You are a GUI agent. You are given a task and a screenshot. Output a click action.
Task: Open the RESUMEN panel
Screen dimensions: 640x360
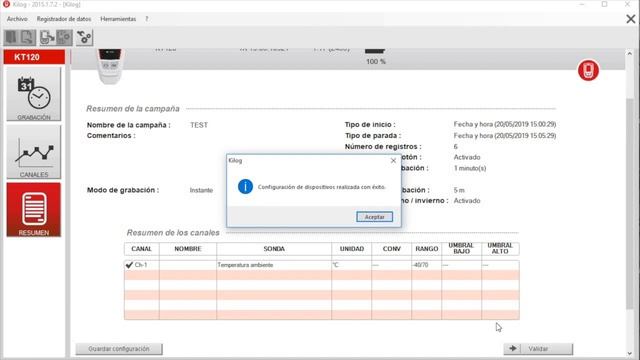[x=33, y=210]
